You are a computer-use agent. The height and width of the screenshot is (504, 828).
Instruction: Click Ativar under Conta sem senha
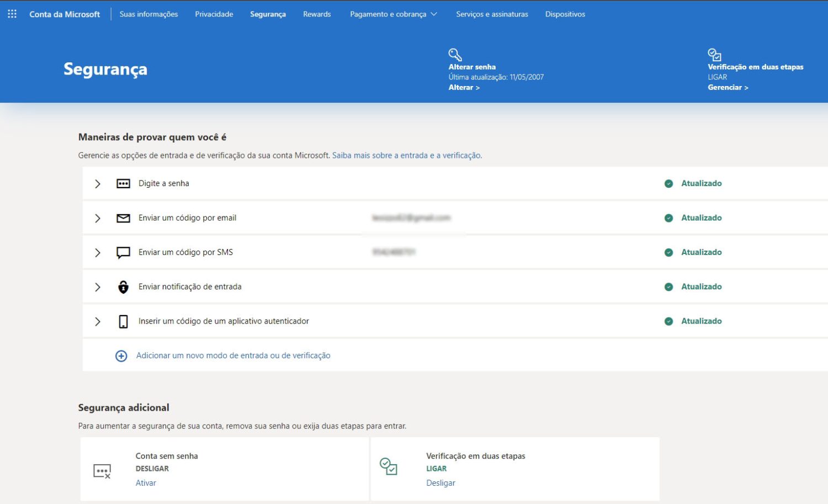(x=146, y=483)
